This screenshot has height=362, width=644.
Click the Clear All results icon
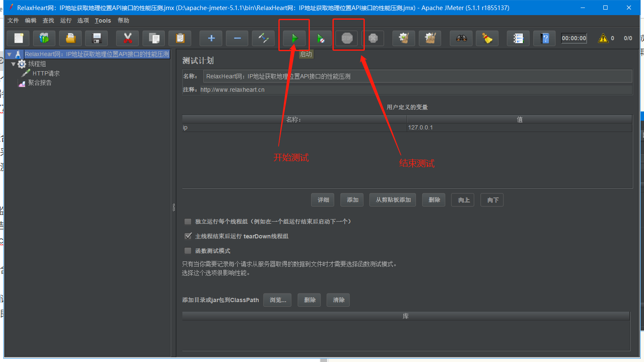click(430, 38)
